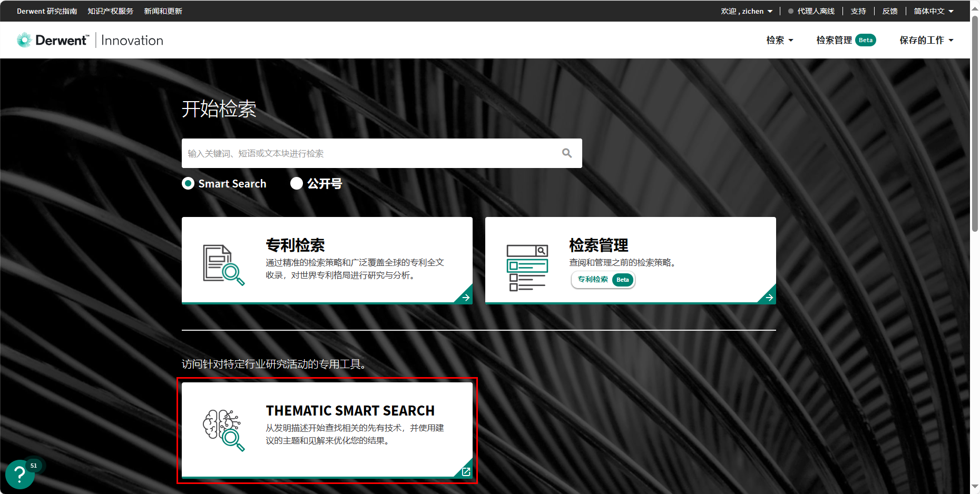Click the 专利检索 card document magnifier icon

[223, 265]
